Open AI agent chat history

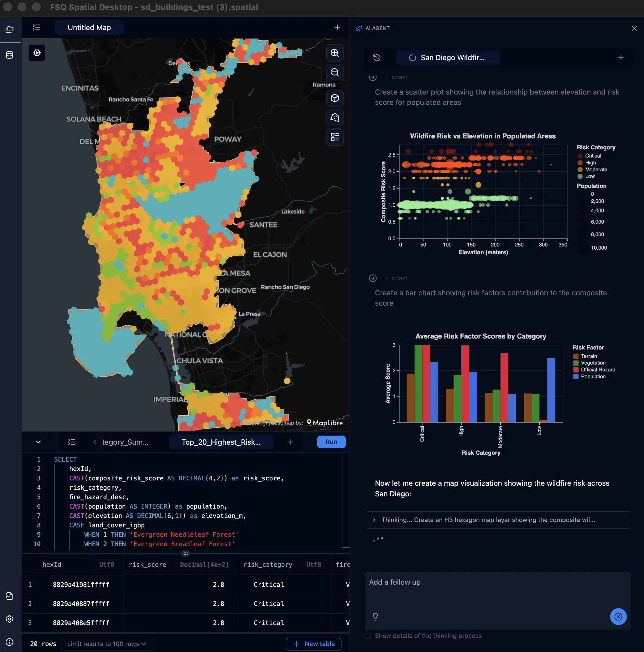pos(377,58)
